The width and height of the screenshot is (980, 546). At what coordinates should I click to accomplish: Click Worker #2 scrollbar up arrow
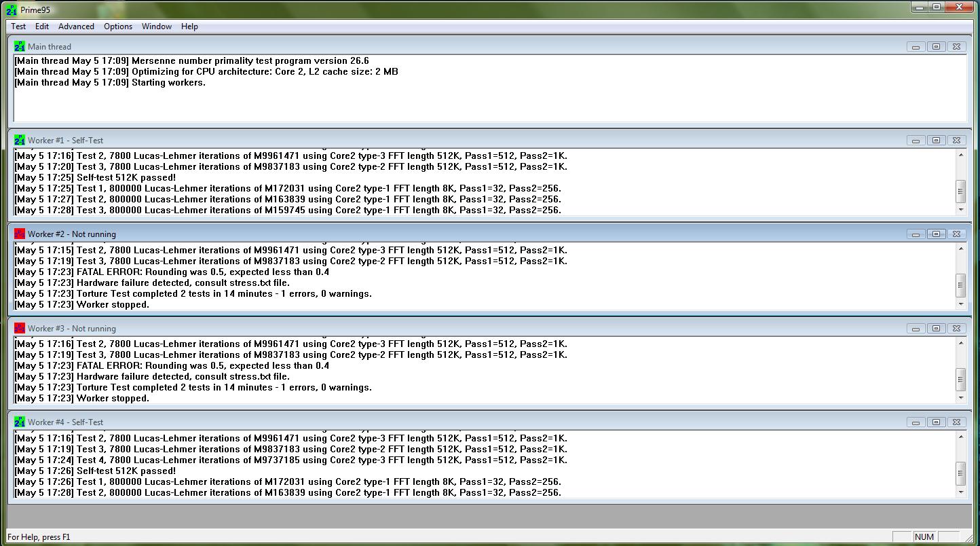(x=960, y=249)
